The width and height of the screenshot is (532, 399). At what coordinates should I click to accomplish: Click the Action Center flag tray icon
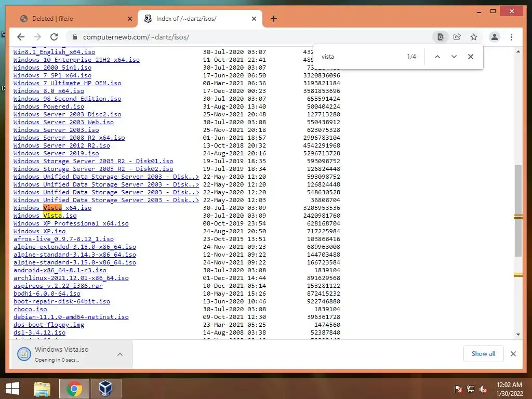(x=458, y=389)
